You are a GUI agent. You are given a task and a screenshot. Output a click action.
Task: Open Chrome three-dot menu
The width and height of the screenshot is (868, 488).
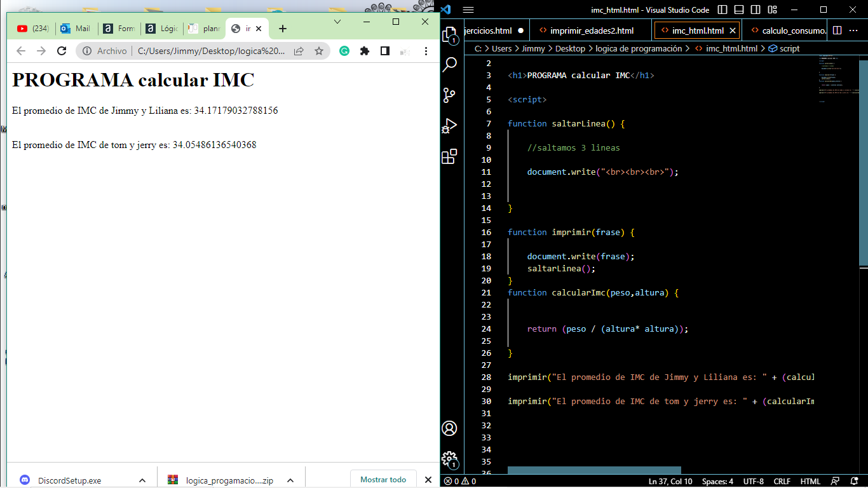coord(426,51)
